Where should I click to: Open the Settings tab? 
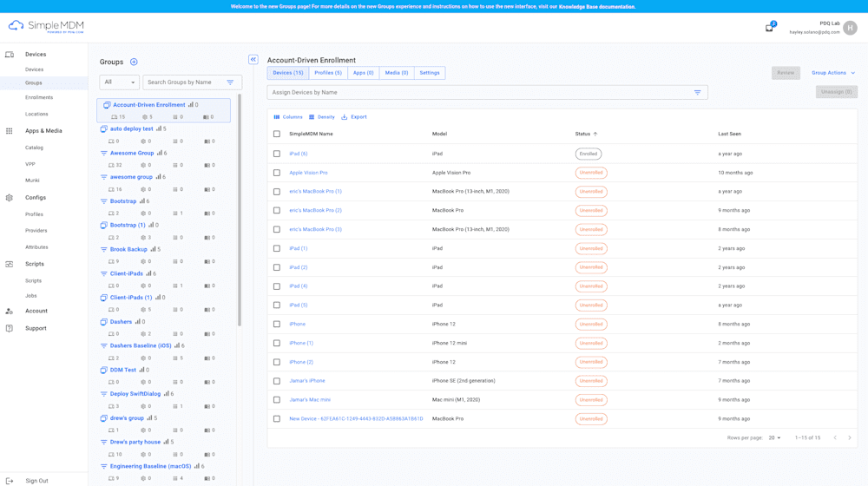pyautogui.click(x=430, y=73)
